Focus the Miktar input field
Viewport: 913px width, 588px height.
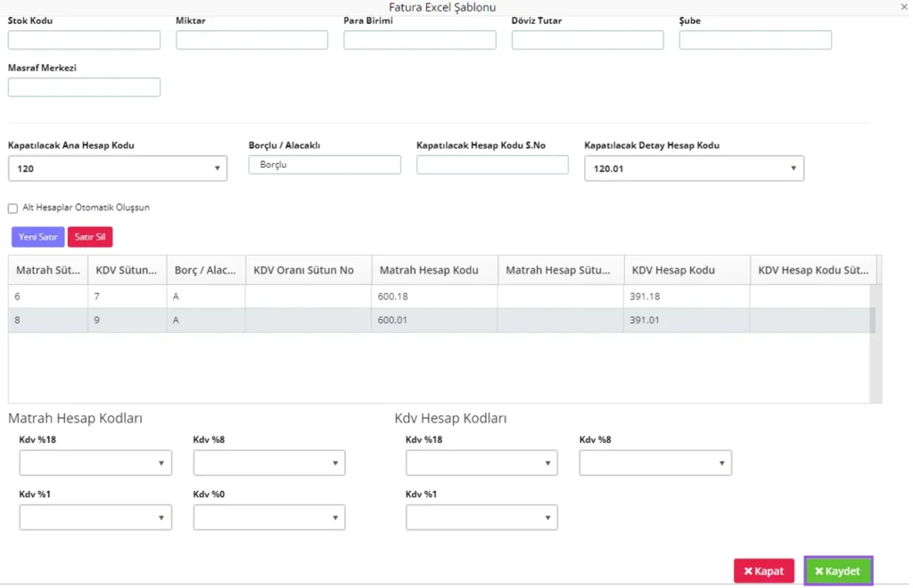click(x=251, y=39)
